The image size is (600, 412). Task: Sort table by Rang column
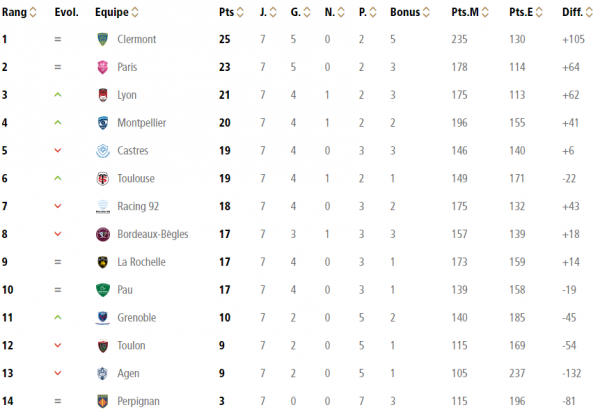[x=33, y=12]
